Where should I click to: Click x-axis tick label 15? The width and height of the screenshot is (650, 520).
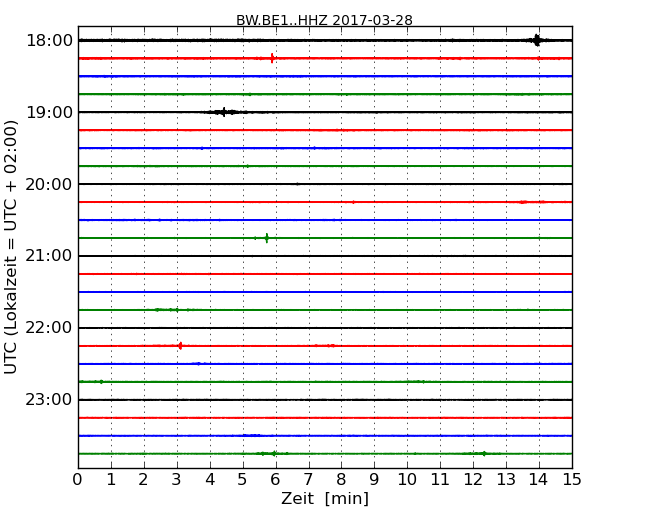pos(572,479)
